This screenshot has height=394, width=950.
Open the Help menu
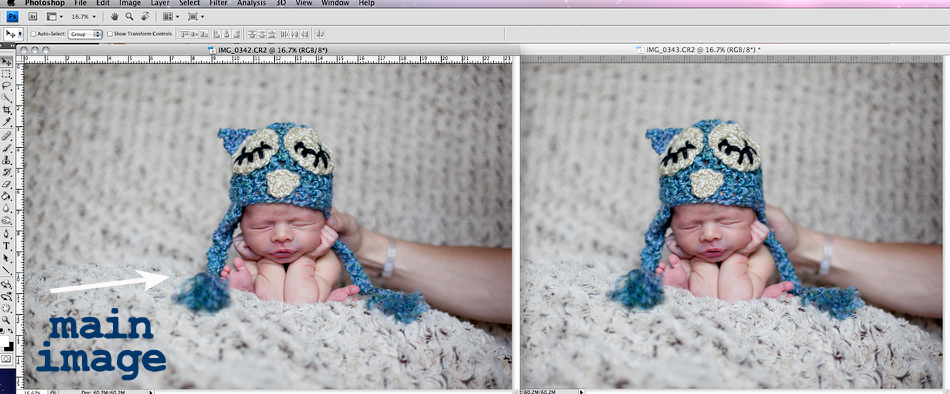[x=367, y=3]
